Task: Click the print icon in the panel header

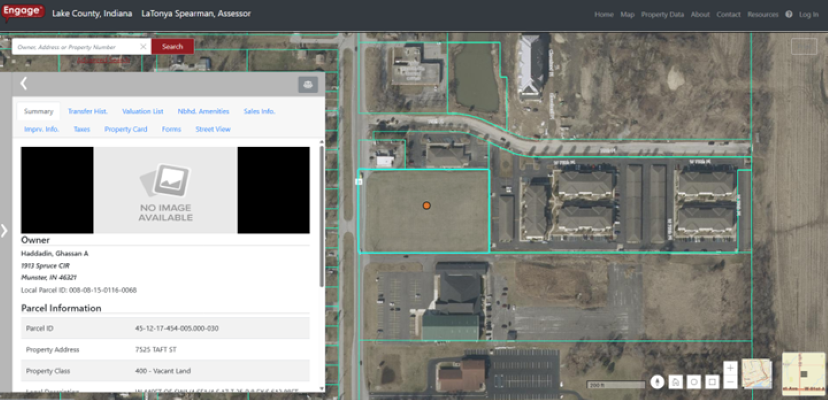Action: coord(308,85)
